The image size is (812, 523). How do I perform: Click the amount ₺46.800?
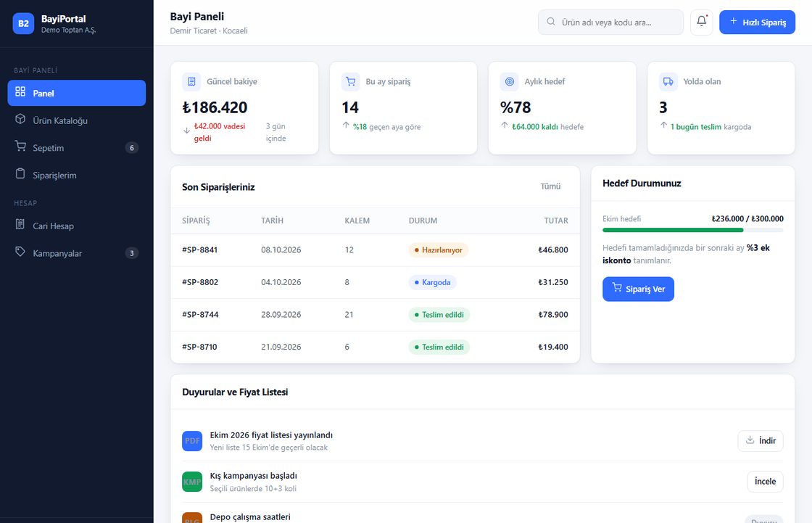[x=553, y=250]
